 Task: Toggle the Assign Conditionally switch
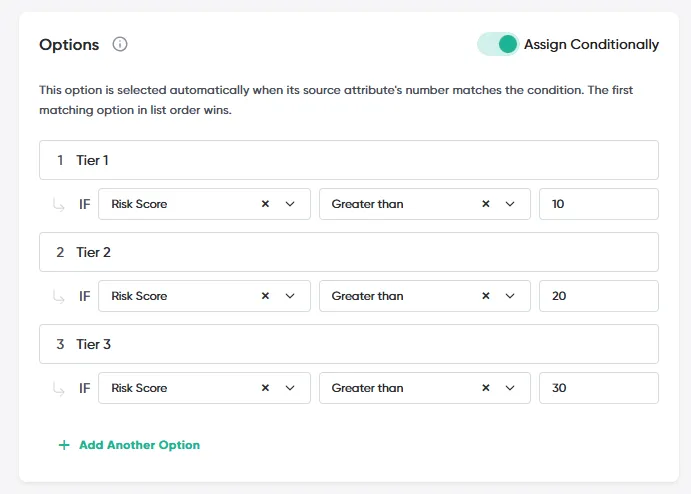tap(498, 44)
